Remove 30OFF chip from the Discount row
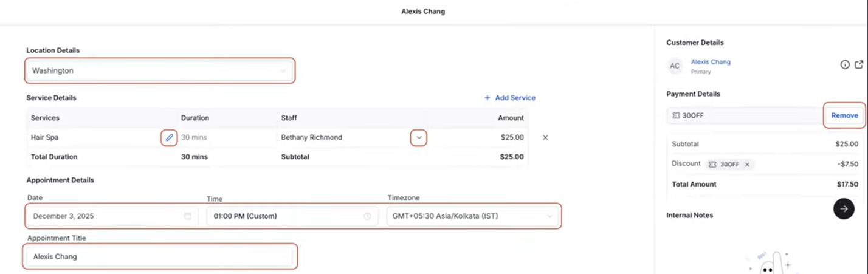This screenshot has height=274, width=868. [747, 165]
